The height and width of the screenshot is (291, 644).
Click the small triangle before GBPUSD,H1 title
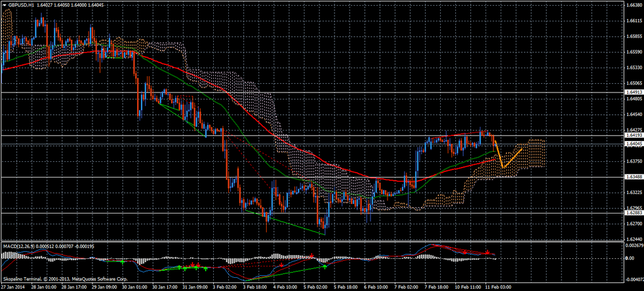pyautogui.click(x=4, y=4)
